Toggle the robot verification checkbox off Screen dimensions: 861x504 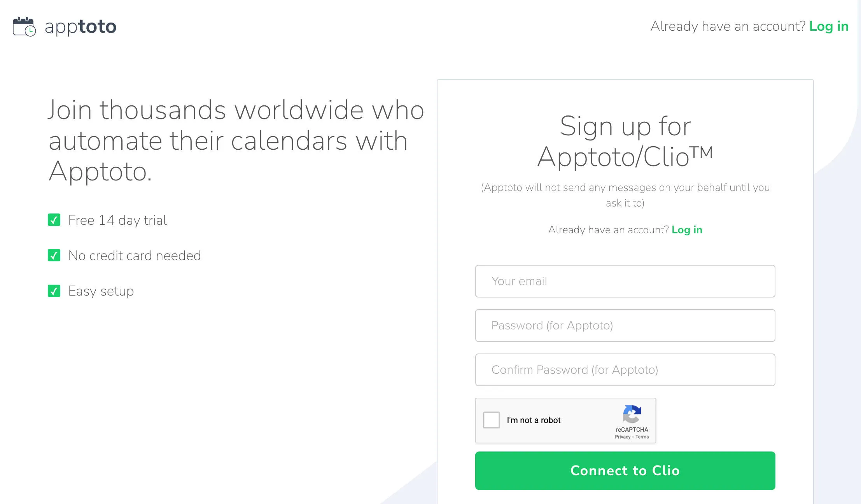pos(491,420)
